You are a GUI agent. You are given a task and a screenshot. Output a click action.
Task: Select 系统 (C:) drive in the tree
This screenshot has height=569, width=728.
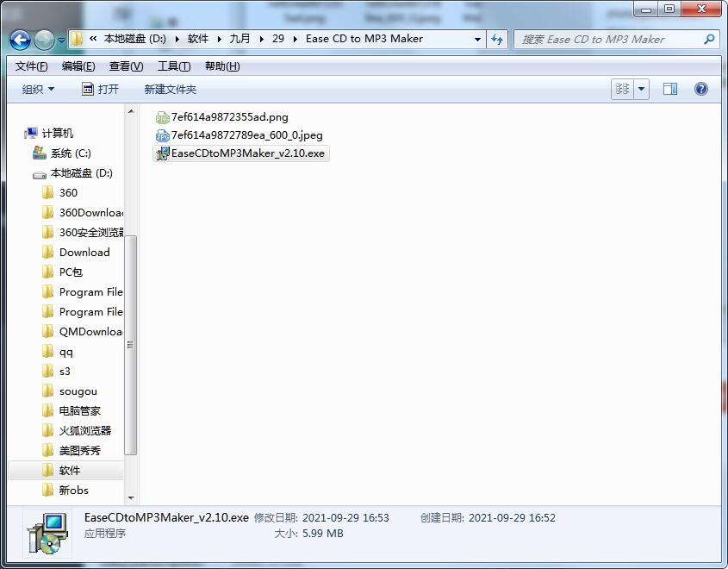pos(71,153)
